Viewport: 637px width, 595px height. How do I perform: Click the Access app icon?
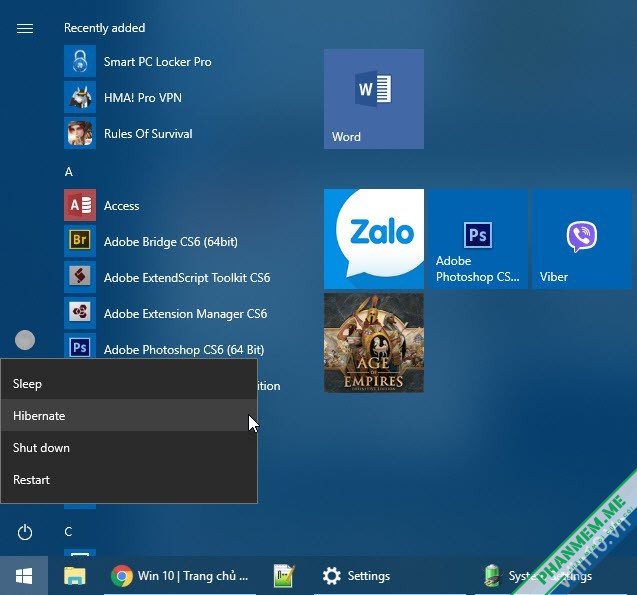(x=80, y=205)
